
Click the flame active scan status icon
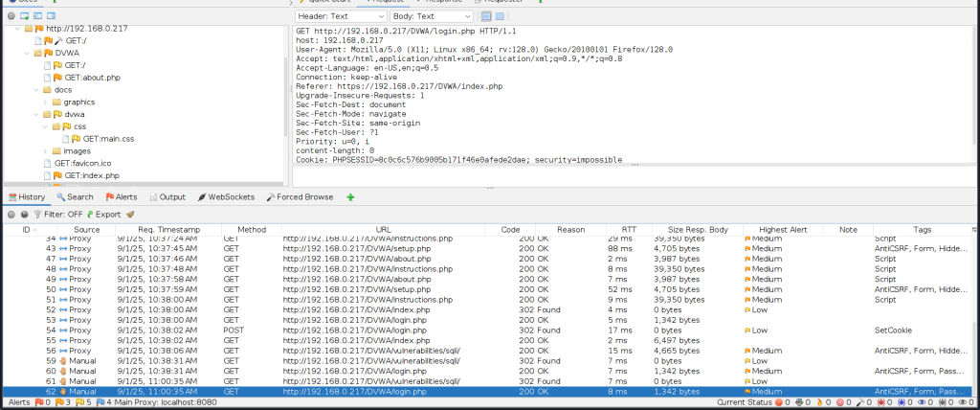pyautogui.click(x=817, y=402)
